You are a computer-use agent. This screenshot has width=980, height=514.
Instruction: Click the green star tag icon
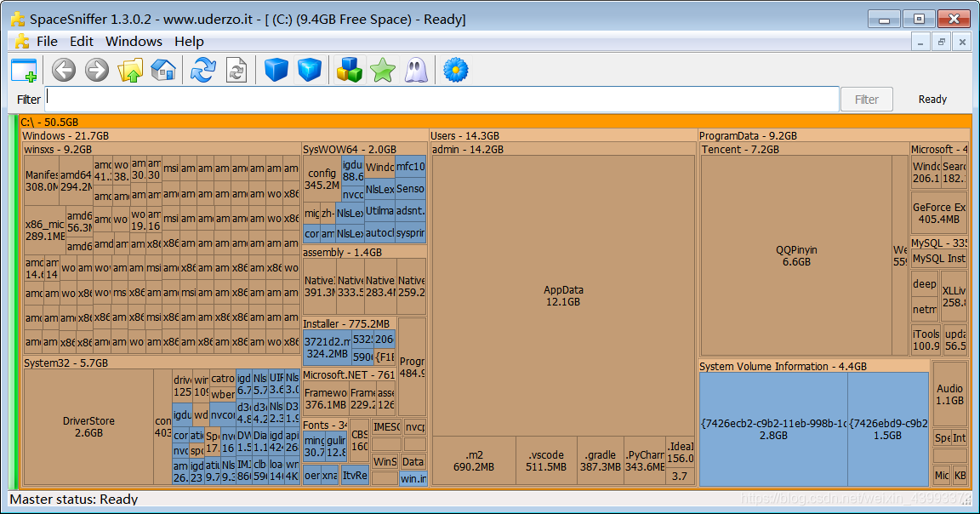pyautogui.click(x=383, y=70)
